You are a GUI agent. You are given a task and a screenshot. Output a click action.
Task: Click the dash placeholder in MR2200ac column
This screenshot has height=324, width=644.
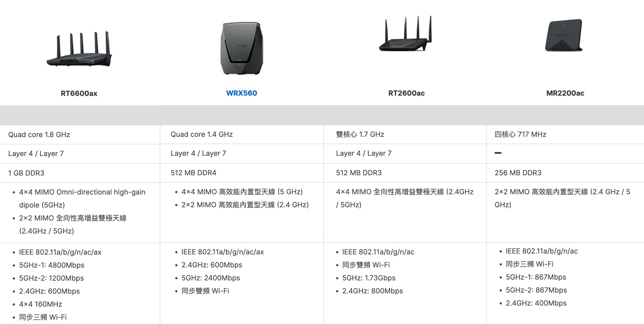tap(498, 153)
